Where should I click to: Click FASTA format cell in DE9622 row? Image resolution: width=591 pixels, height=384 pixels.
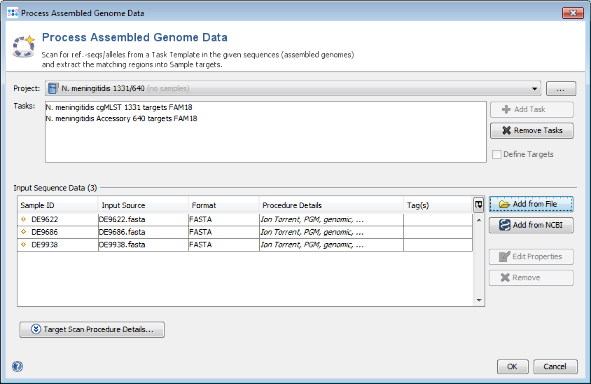[x=224, y=219]
